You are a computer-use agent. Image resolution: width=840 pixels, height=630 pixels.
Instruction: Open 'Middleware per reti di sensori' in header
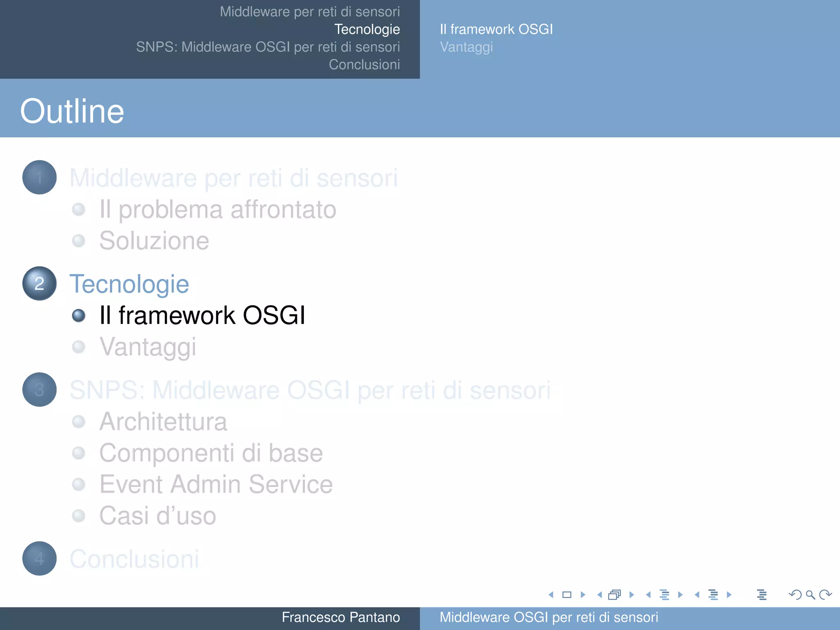click(310, 11)
